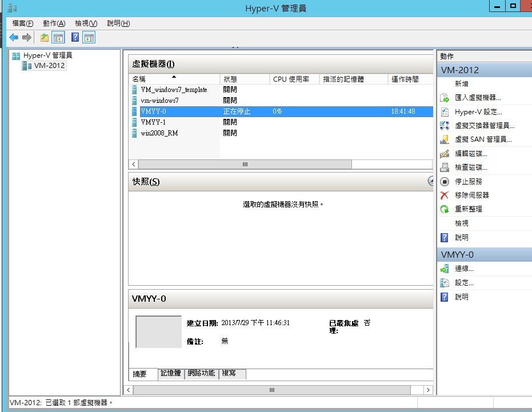This screenshot has width=532, height=412.
Task: Switch to the 複寫 tab
Action: point(233,373)
